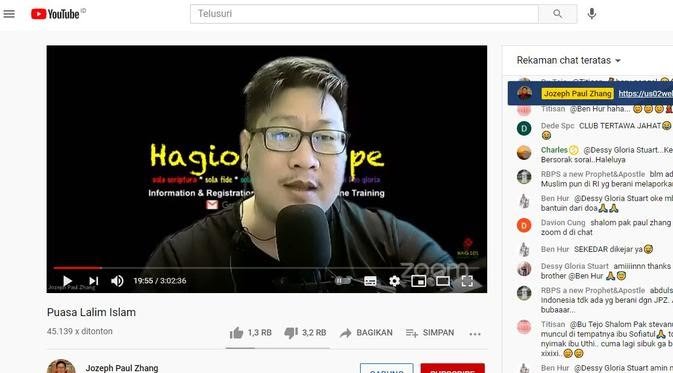This screenshot has width=673, height=373.
Task: Dislike the video (3,2 RB)
Action: (x=305, y=333)
